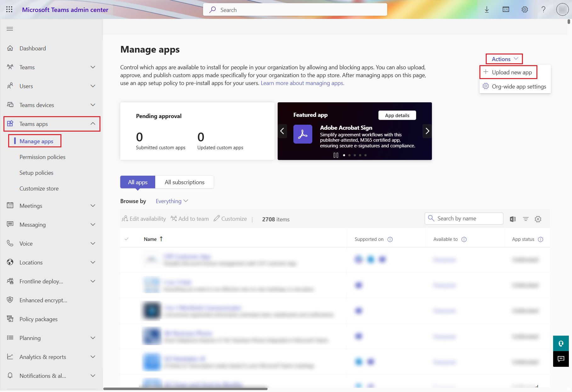
Task: Select all apps using the header checkbox
Action: (x=127, y=239)
